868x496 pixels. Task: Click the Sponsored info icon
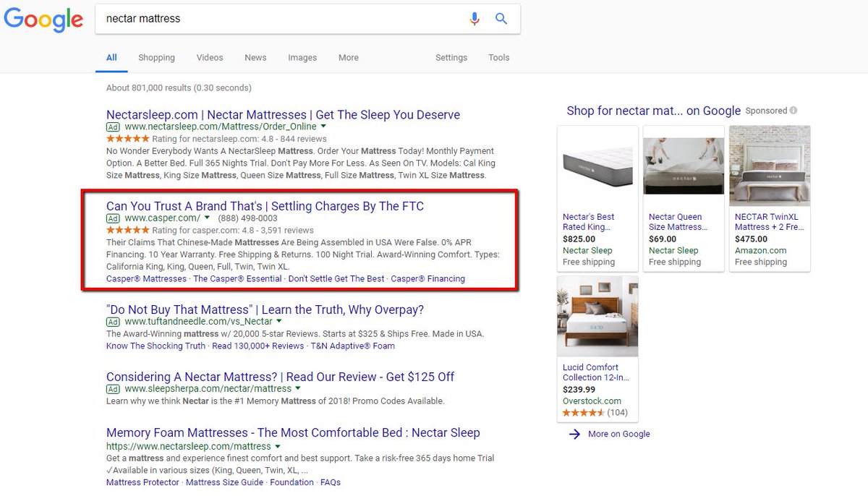click(x=793, y=111)
